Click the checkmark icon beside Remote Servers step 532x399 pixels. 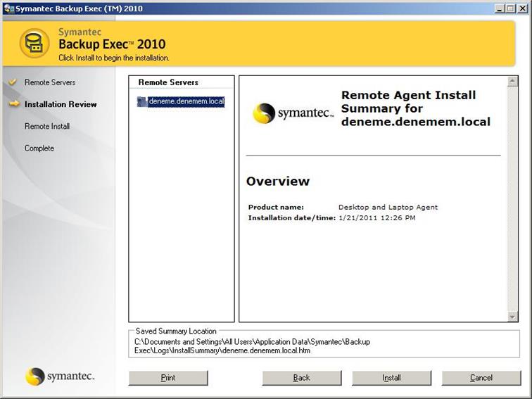tap(12, 82)
